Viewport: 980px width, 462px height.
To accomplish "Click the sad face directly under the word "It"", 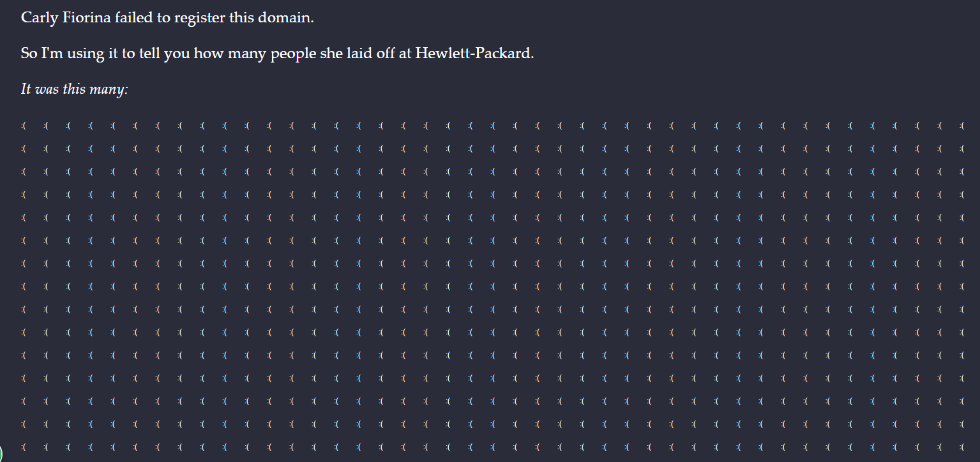I will (x=24, y=126).
